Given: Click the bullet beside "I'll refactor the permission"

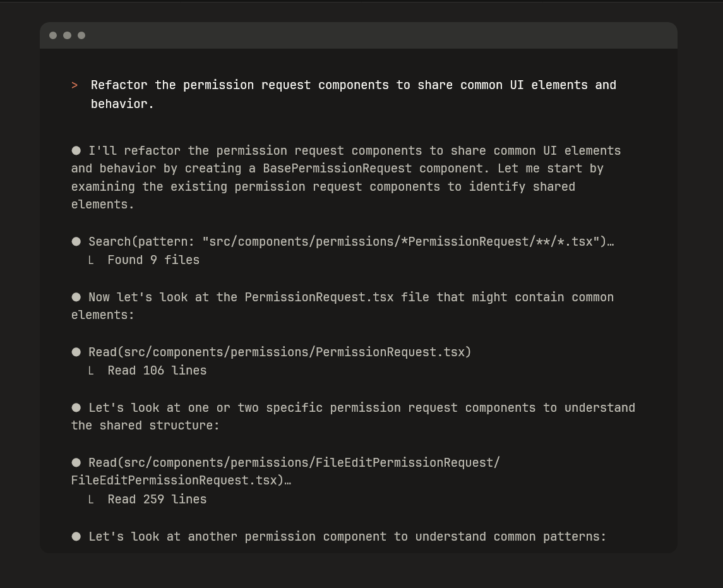Looking at the screenshot, I should click(x=76, y=150).
